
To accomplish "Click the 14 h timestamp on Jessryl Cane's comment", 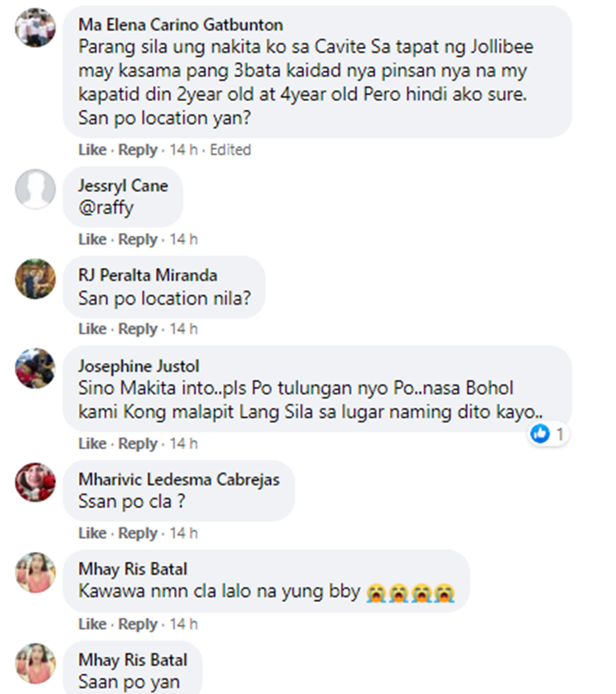I will coord(184,240).
